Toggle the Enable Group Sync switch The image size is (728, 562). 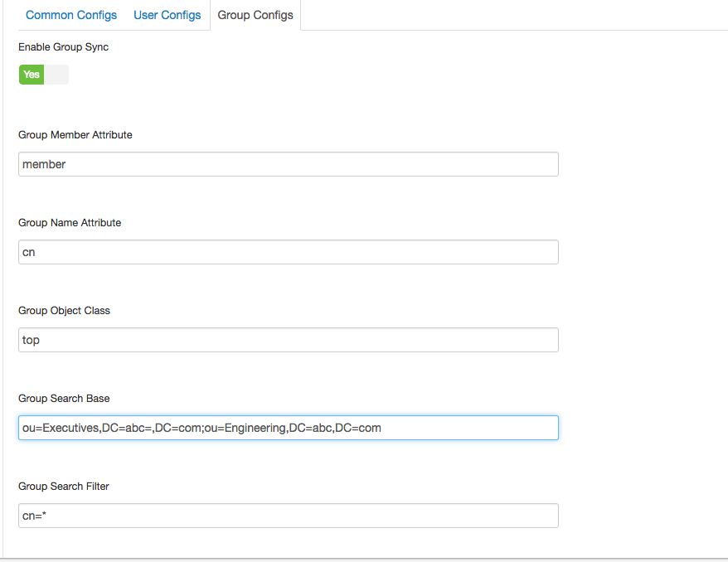point(44,75)
